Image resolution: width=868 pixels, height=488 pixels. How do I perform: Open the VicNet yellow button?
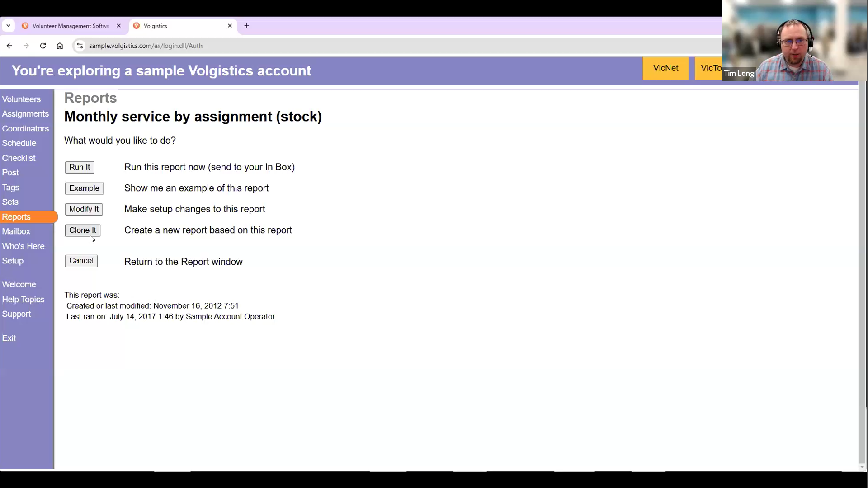665,68
